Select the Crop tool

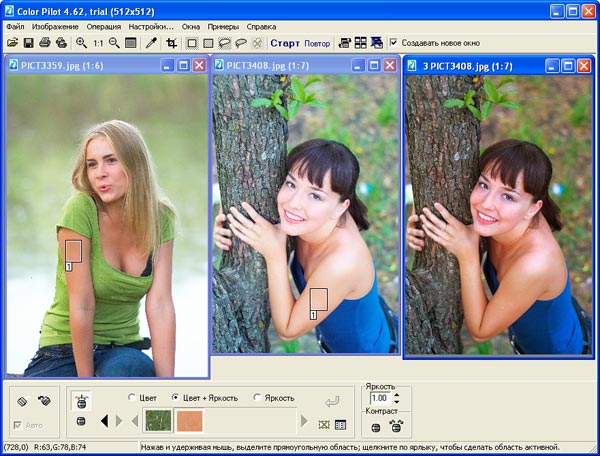tap(171, 43)
